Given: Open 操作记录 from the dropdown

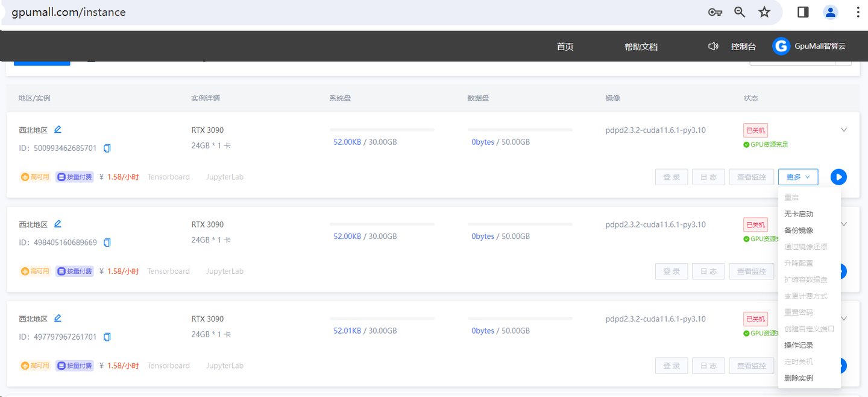Looking at the screenshot, I should 799,345.
